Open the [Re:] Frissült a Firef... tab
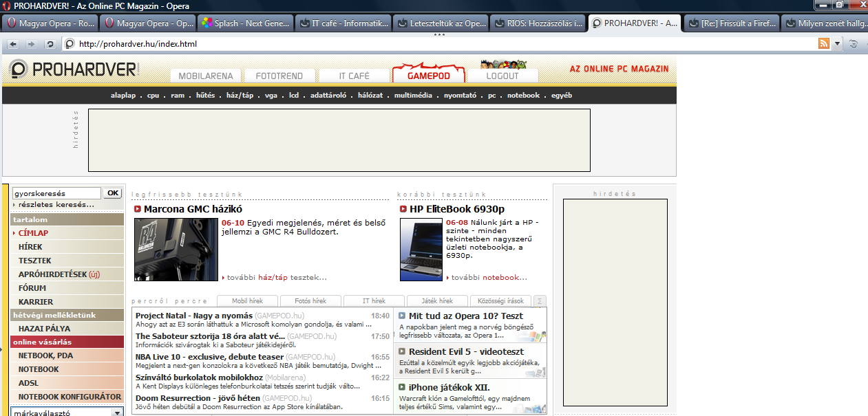Viewport: 868px width, 416px height. [732, 23]
